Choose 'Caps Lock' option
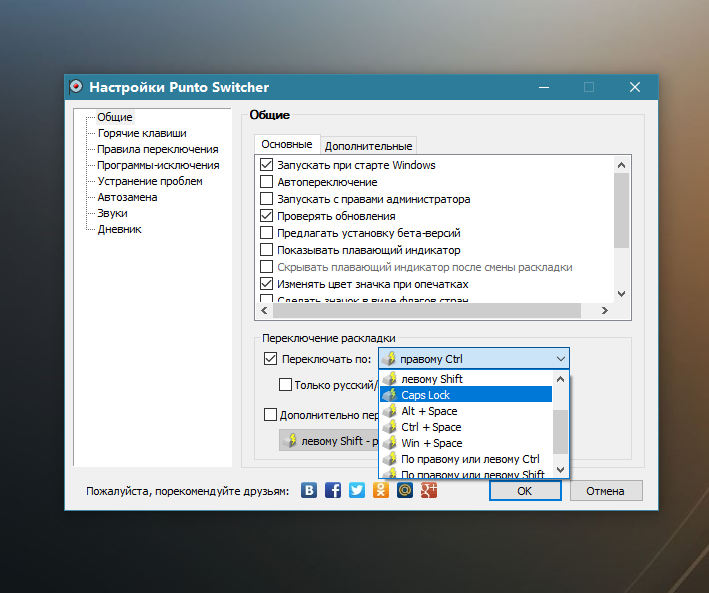The height and width of the screenshot is (593, 709). click(x=466, y=394)
